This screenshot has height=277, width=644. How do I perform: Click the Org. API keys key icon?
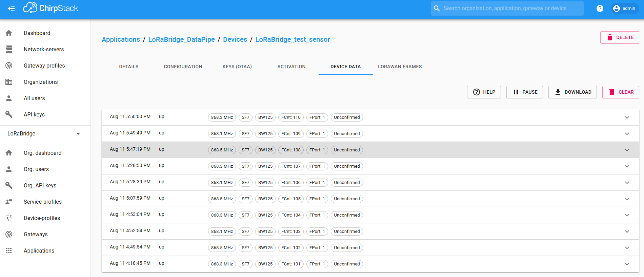(x=9, y=185)
